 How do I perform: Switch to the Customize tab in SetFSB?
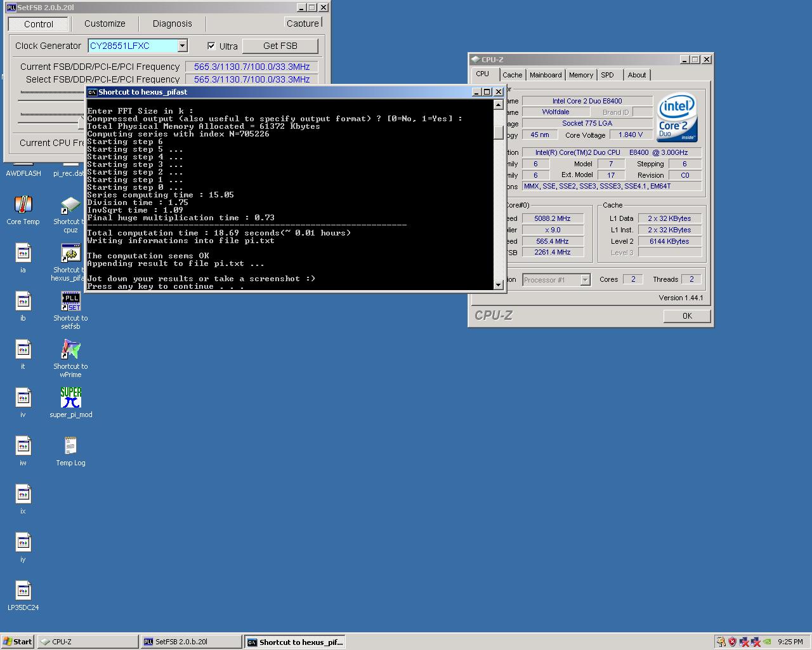105,23
